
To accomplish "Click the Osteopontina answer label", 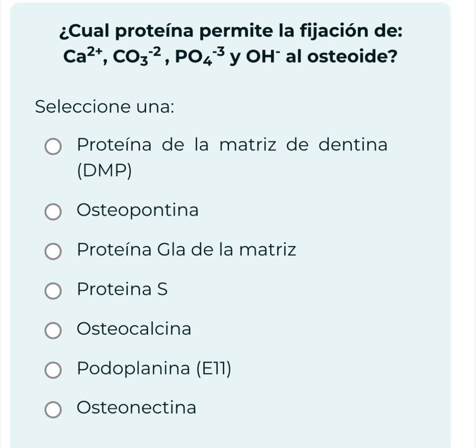I will [138, 210].
